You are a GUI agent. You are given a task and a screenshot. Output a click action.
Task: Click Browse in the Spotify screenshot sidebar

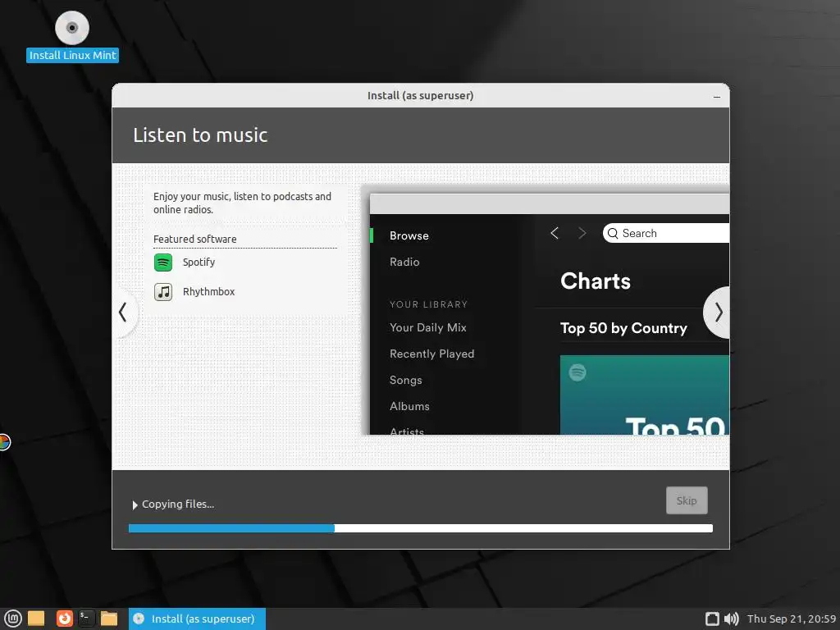click(x=409, y=235)
